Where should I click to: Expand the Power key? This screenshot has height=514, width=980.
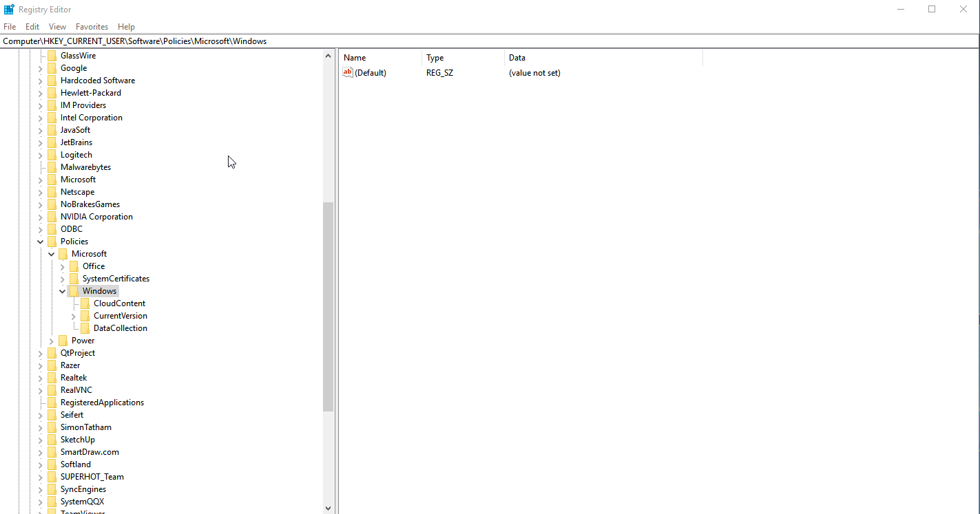coord(52,341)
